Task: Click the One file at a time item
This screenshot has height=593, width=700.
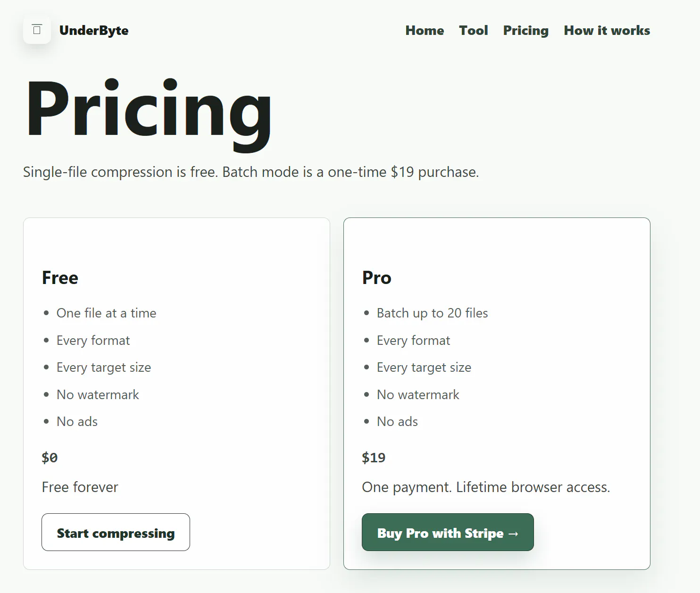Action: tap(106, 313)
